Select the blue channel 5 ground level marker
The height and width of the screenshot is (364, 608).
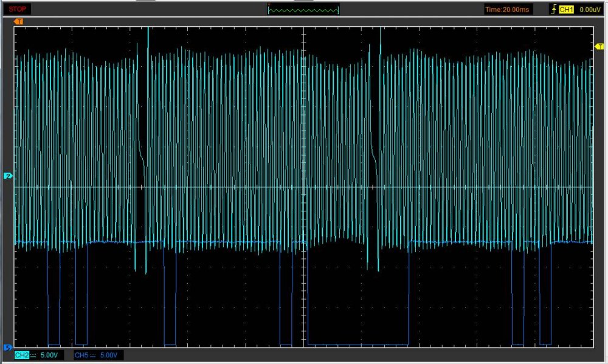point(8,348)
